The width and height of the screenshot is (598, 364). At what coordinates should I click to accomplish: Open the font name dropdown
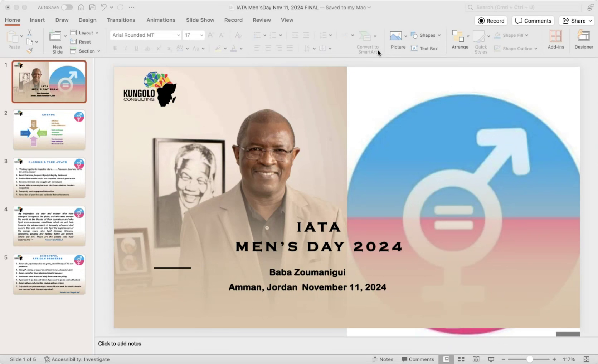pyautogui.click(x=178, y=35)
